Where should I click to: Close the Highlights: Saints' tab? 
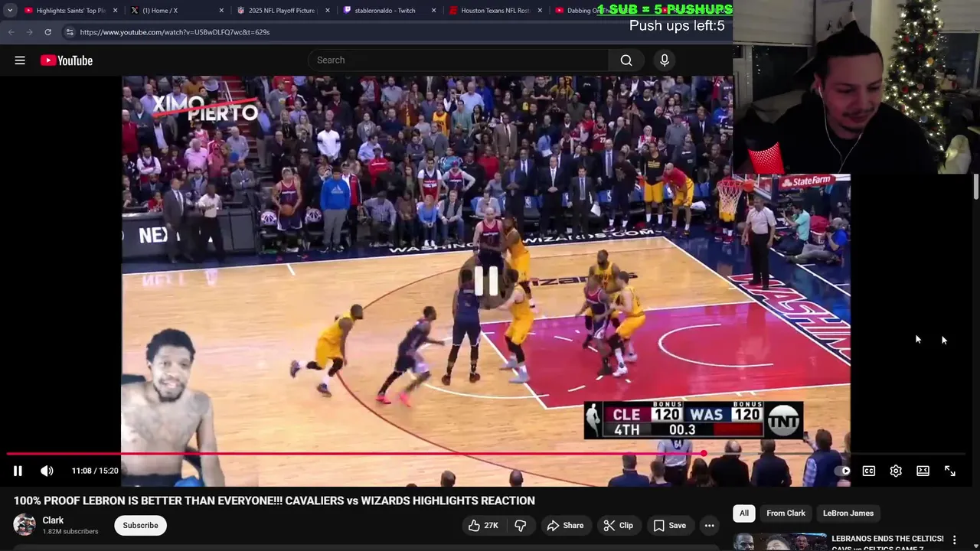point(116,11)
